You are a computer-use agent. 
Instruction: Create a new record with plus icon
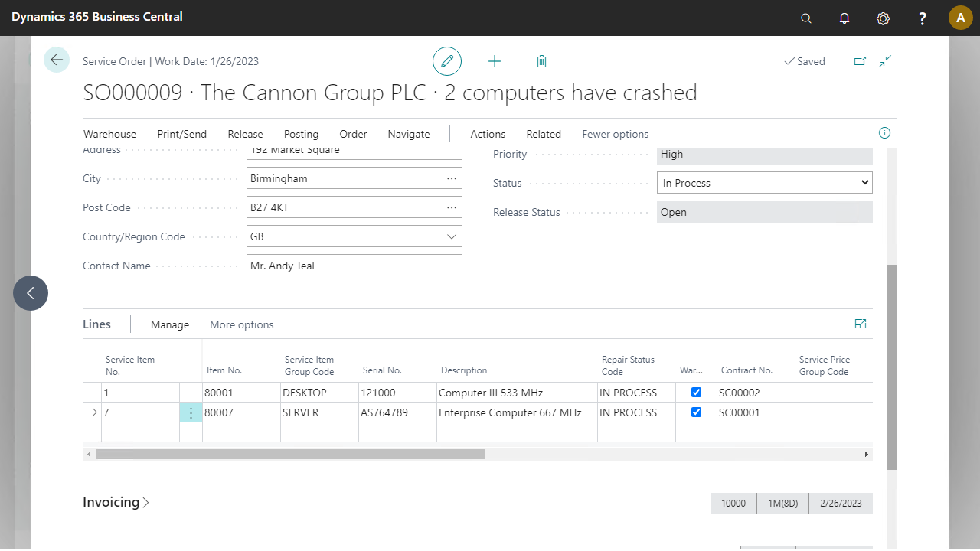[x=495, y=61]
